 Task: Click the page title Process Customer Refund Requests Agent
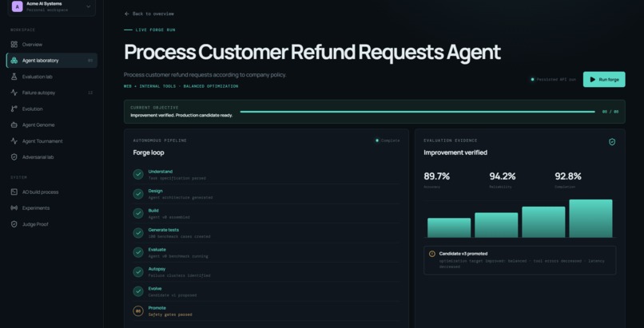click(312, 52)
